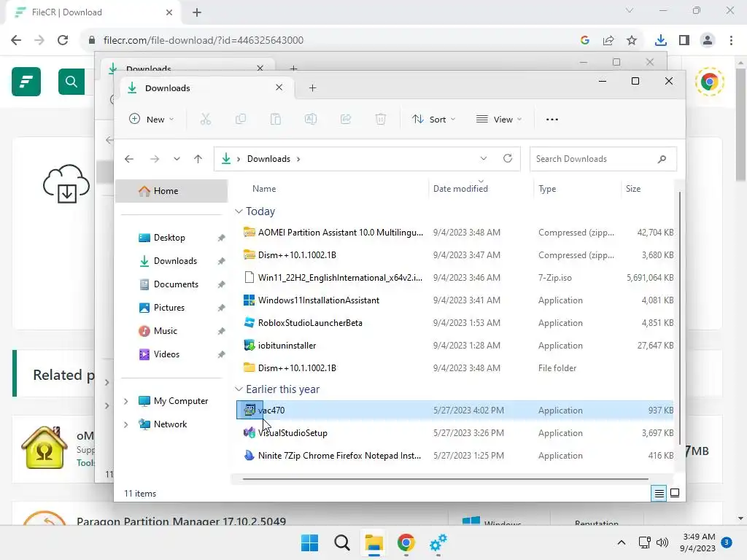Sort by Type column header
Viewport: 747px width, 560px height.
click(547, 189)
